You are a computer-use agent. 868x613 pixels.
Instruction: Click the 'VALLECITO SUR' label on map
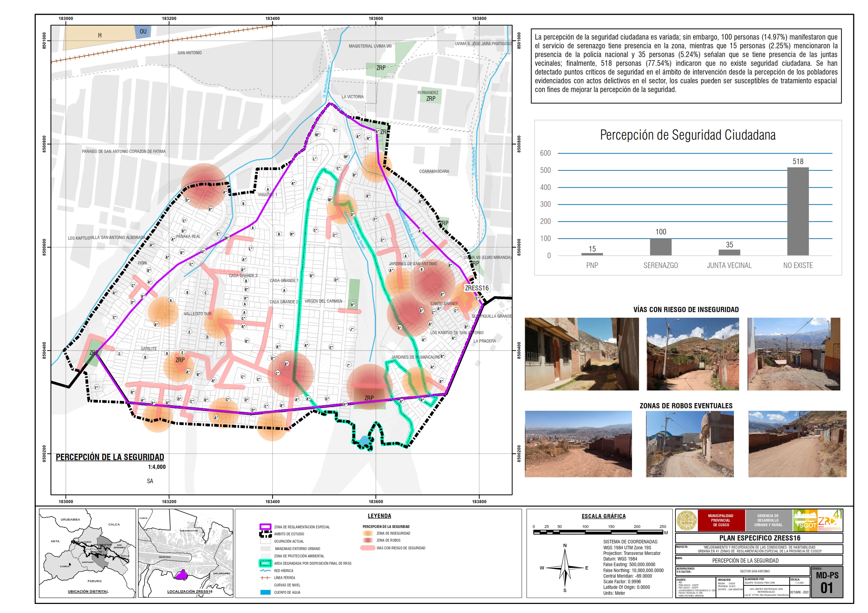click(197, 313)
